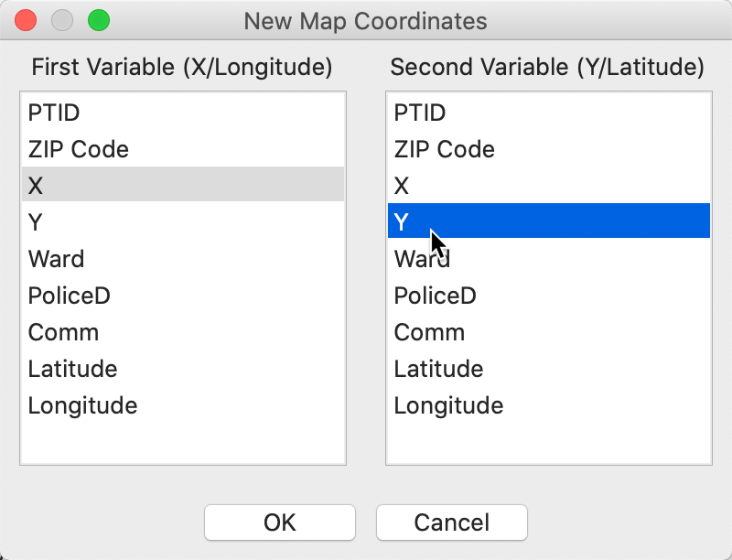Select PTID in First Variable list
Screen dimensions: 732x560
pos(183,113)
